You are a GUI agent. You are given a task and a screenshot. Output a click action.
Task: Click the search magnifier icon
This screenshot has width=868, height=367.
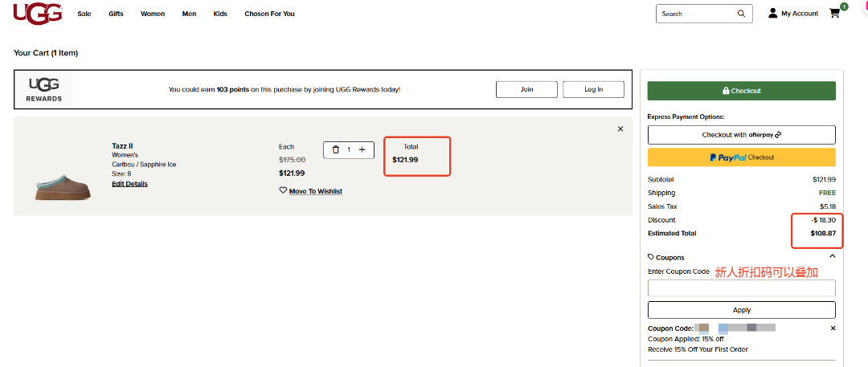pos(741,14)
